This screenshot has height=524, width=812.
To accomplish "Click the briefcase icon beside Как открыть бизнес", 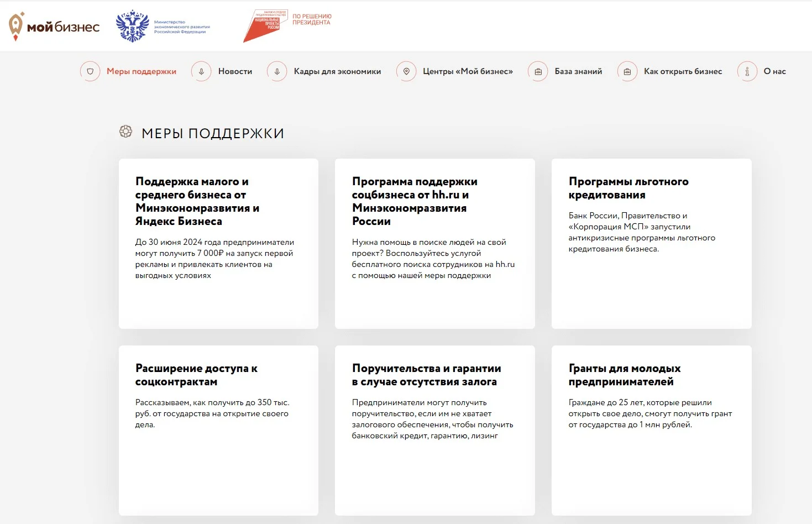I will (627, 71).
